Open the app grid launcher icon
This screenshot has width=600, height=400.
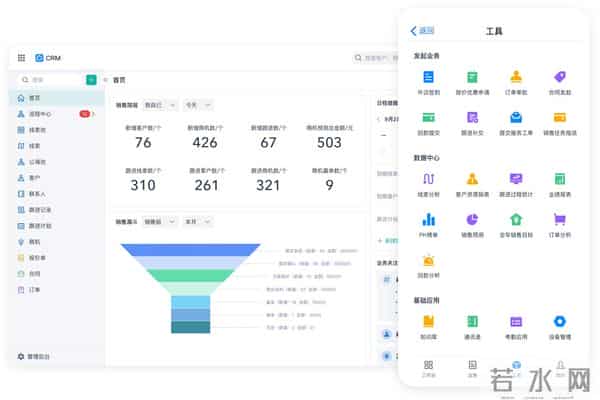23,58
